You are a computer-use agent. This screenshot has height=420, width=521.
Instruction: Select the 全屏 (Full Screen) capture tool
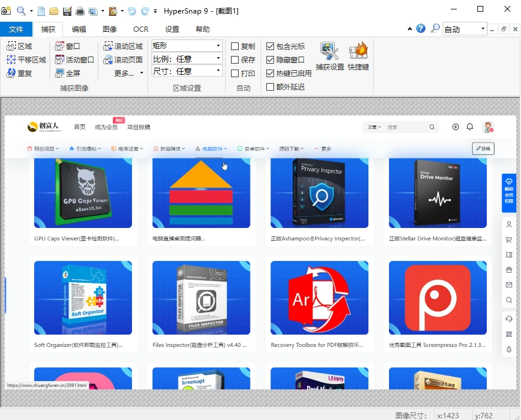pos(74,74)
